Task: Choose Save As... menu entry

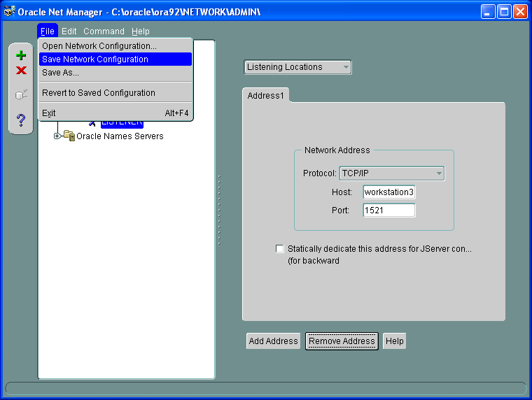Action: tap(115, 73)
